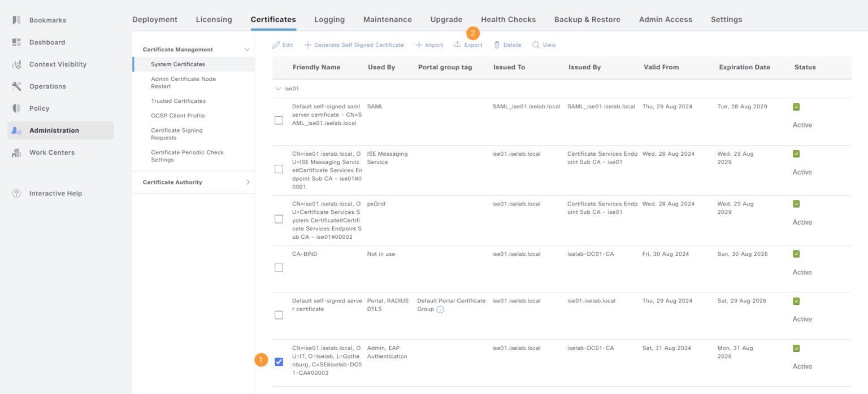This screenshot has width=868, height=394.
Task: Switch to the Licensing tab
Action: (x=214, y=20)
